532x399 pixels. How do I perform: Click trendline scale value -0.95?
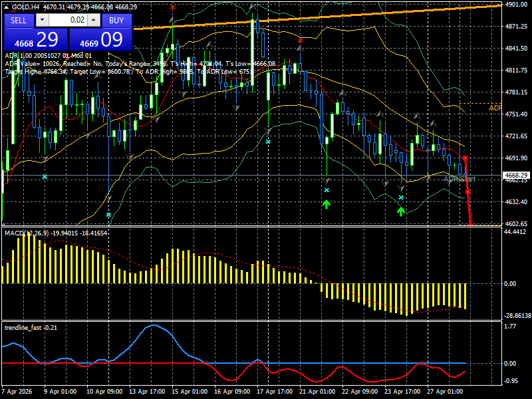[x=511, y=380]
